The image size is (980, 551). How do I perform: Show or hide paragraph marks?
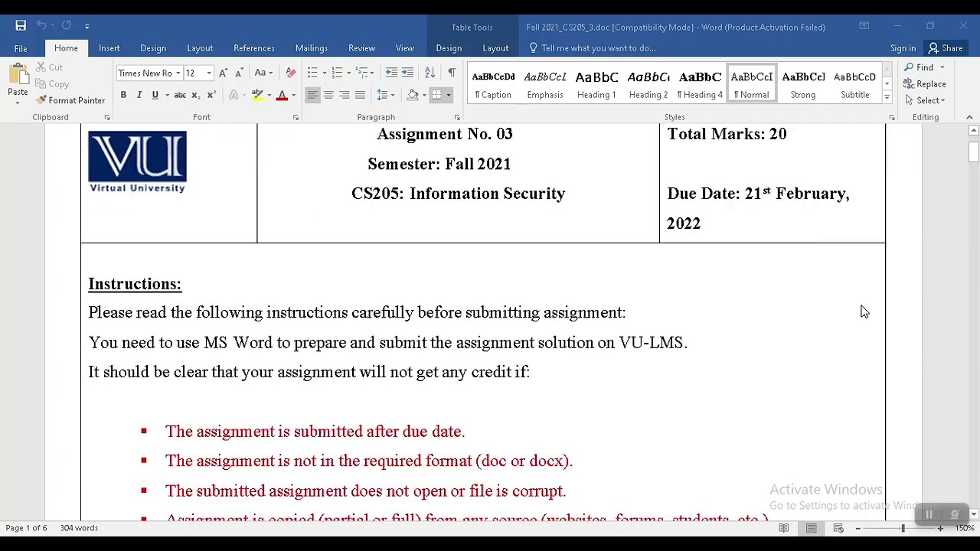coord(452,73)
